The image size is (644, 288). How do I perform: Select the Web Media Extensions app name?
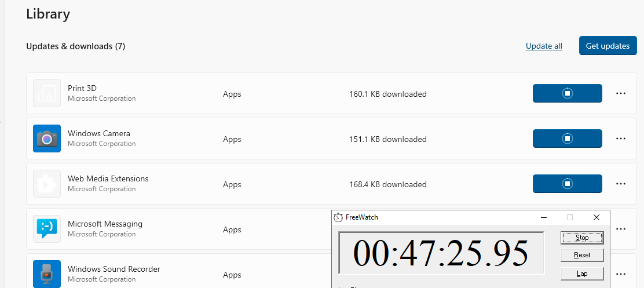[x=108, y=178]
